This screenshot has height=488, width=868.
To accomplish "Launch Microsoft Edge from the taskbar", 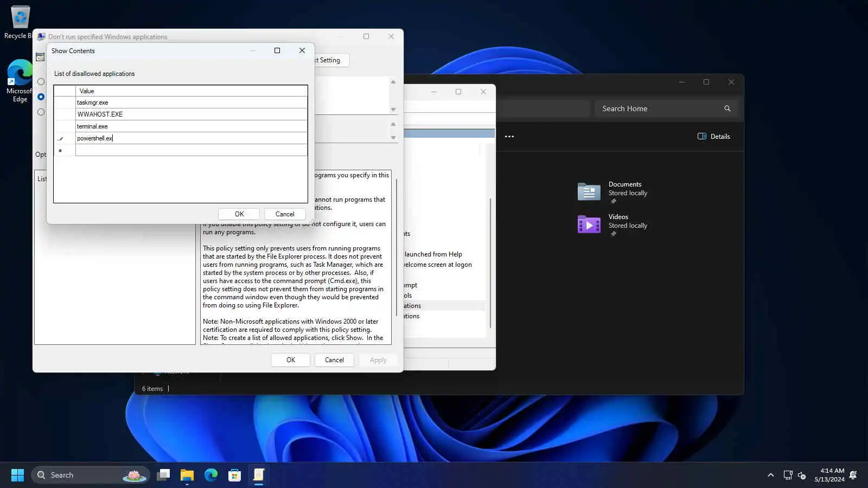I will tap(211, 476).
